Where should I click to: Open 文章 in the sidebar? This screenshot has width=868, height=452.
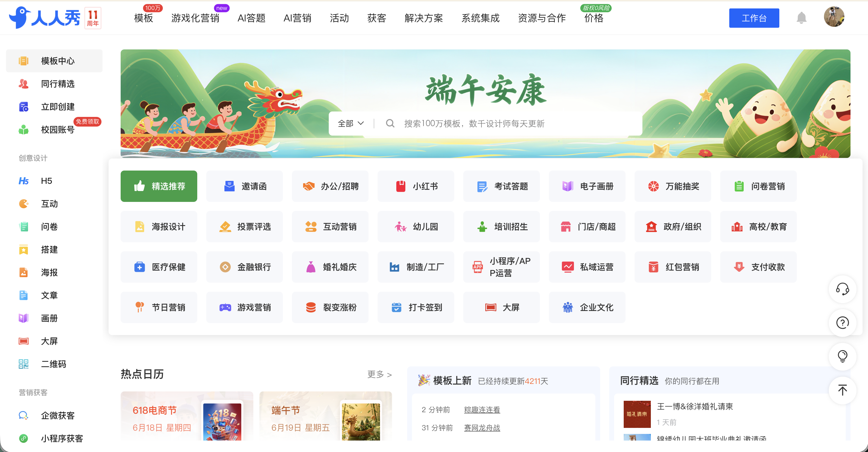click(x=54, y=295)
